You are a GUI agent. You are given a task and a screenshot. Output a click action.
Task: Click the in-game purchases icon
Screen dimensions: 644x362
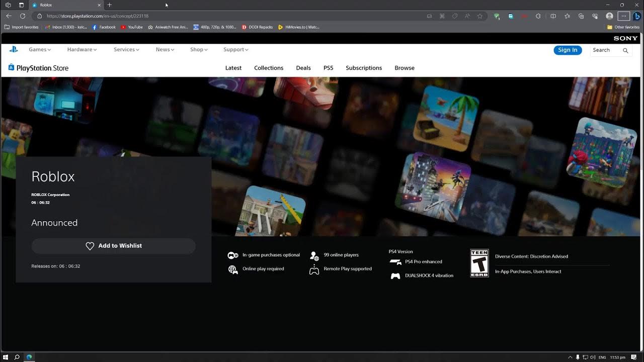click(233, 255)
